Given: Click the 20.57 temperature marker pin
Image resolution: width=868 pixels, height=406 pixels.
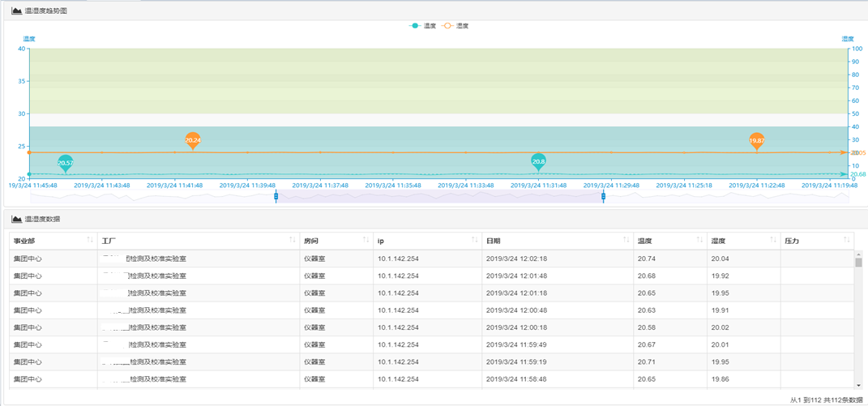Looking at the screenshot, I should point(66,162).
